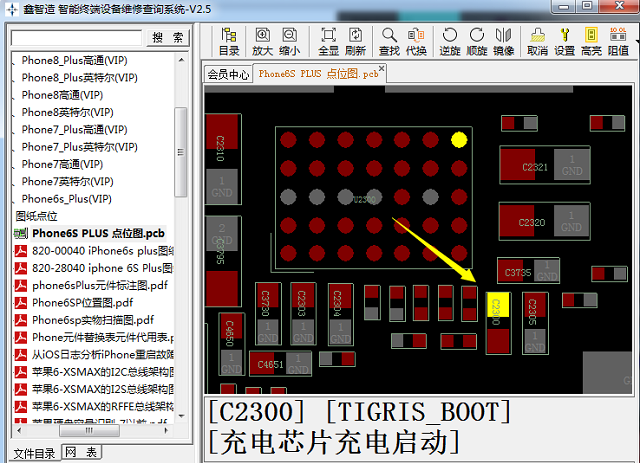This screenshot has width=640, height=463.
Task: Select Phone8_Plus高通(VIP) in tree
Action: click(74, 60)
